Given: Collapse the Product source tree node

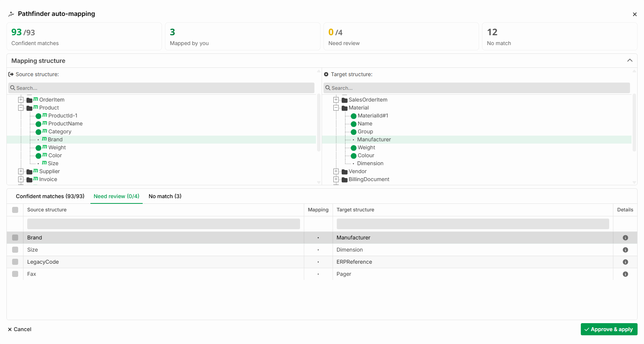Looking at the screenshot, I should pyautogui.click(x=21, y=108).
